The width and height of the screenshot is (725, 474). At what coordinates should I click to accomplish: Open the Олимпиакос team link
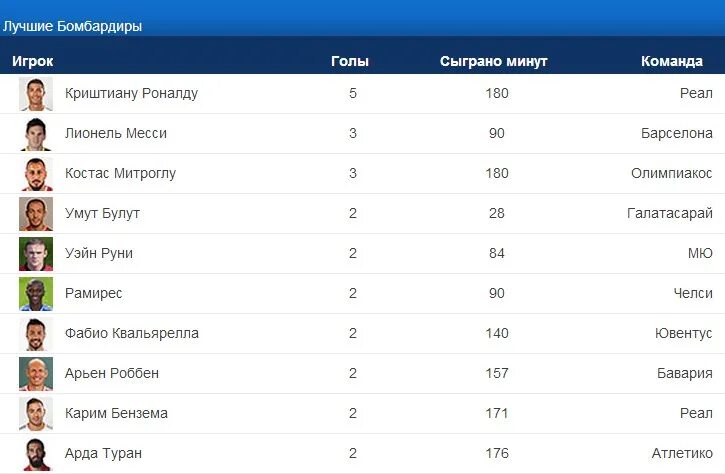671,173
